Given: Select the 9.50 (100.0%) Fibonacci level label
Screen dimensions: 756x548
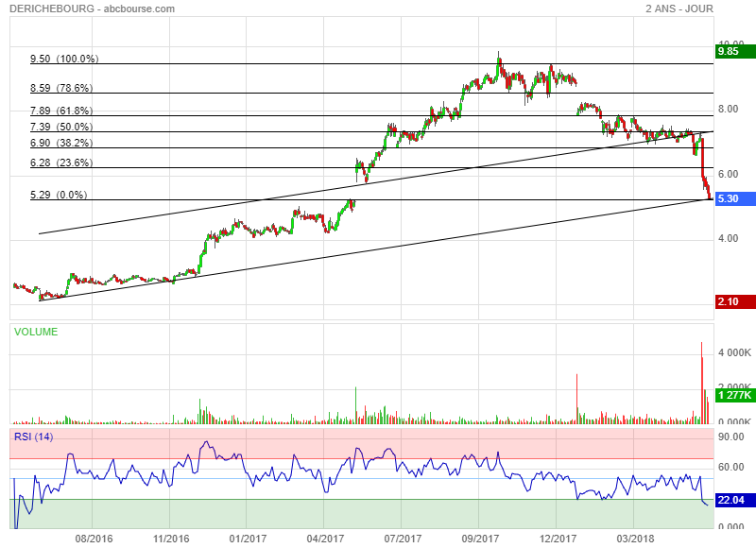Looking at the screenshot, I should tap(64, 59).
